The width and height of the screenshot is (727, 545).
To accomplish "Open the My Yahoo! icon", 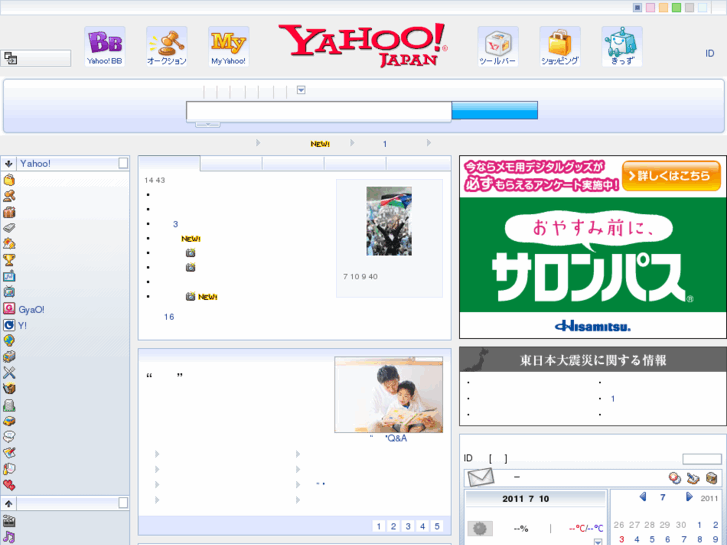I will tap(229, 46).
